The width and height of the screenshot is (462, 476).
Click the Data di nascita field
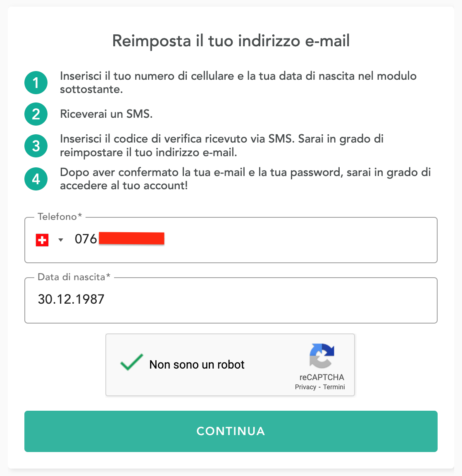coord(231,300)
